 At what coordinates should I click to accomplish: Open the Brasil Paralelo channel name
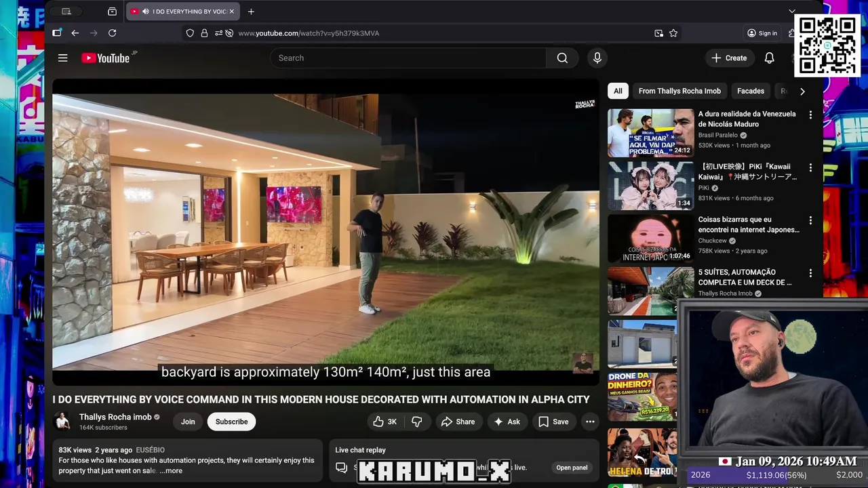[x=718, y=135]
